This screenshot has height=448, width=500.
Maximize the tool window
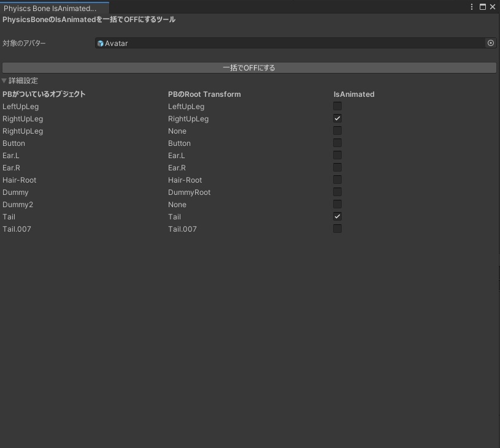tap(482, 7)
